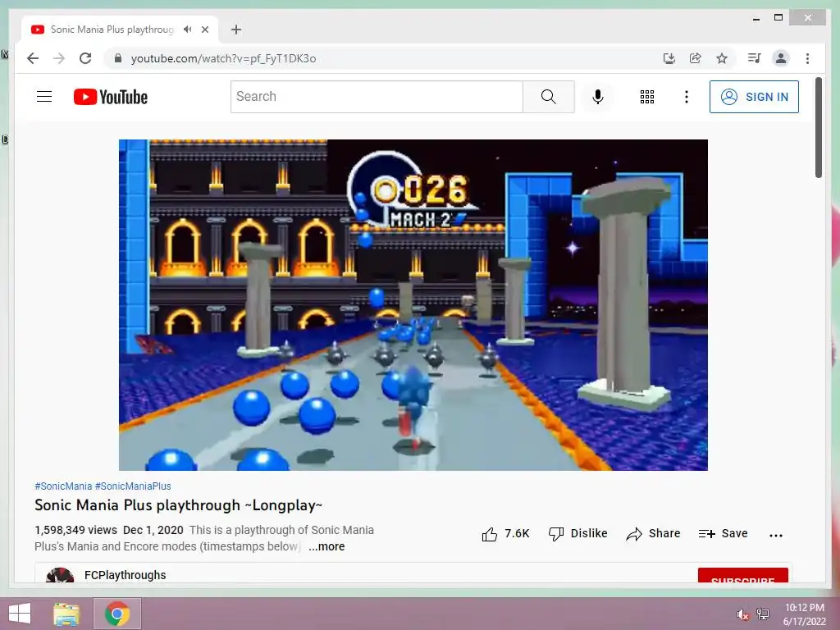This screenshot has width=840, height=630.
Task: Click the install app icon in address bar
Action: 669,58
